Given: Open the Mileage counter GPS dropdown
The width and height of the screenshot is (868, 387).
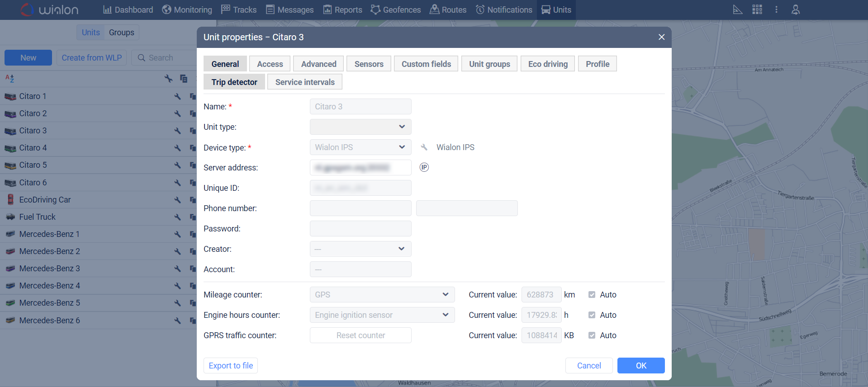Looking at the screenshot, I should click(382, 295).
